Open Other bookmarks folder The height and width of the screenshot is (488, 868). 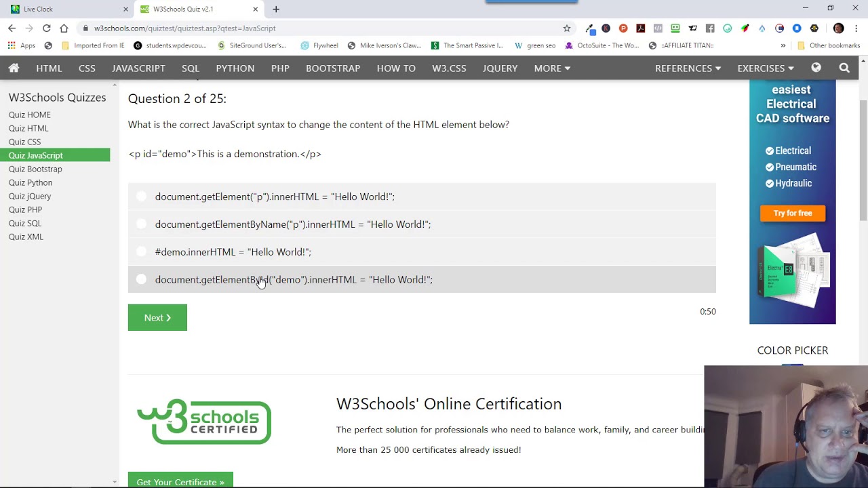[829, 45]
